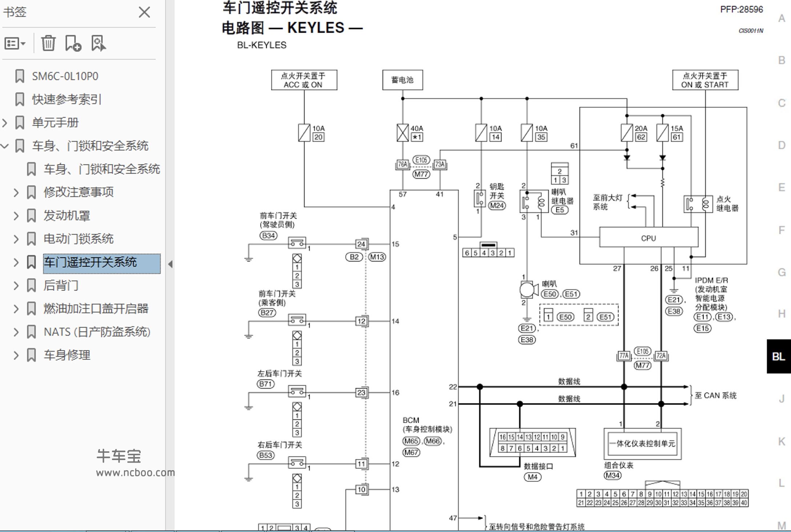Collapse the top-level 车身、门锁和安全系统 bookmark
Screen dimensions: 791x532
tap(5, 146)
